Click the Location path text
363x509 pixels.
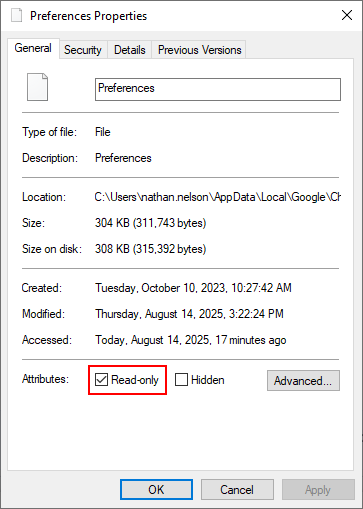[217, 197]
